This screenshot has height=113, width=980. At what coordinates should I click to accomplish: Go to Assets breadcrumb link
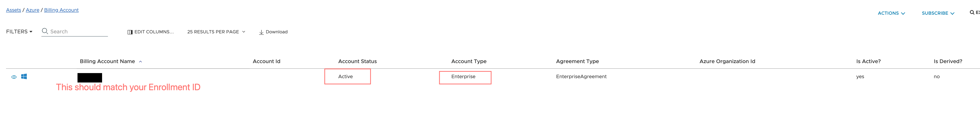[13, 10]
